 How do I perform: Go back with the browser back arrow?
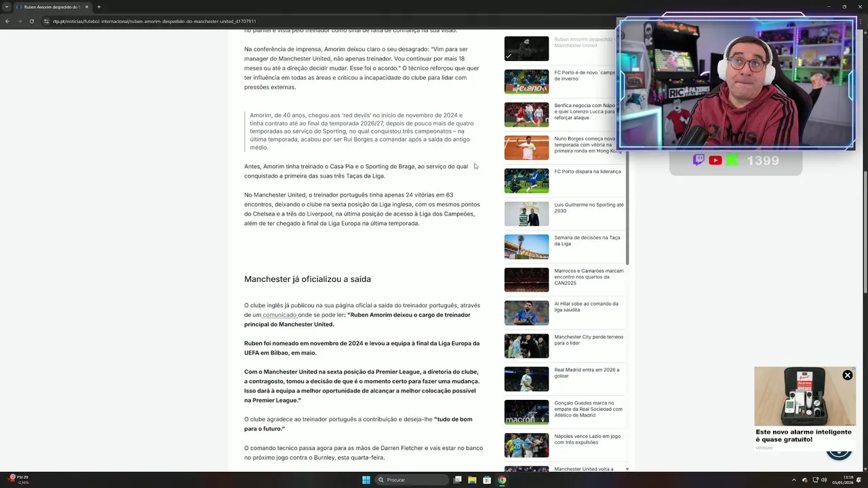point(7,21)
